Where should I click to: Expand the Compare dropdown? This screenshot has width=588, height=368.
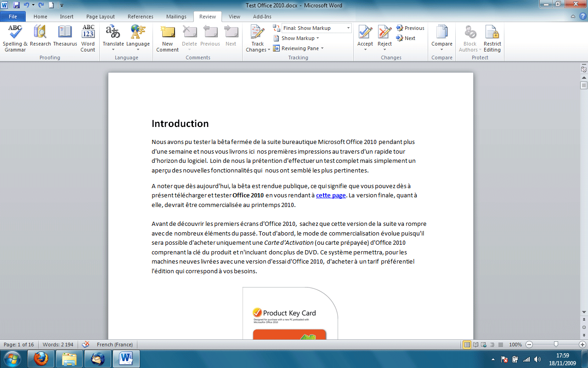(x=441, y=50)
